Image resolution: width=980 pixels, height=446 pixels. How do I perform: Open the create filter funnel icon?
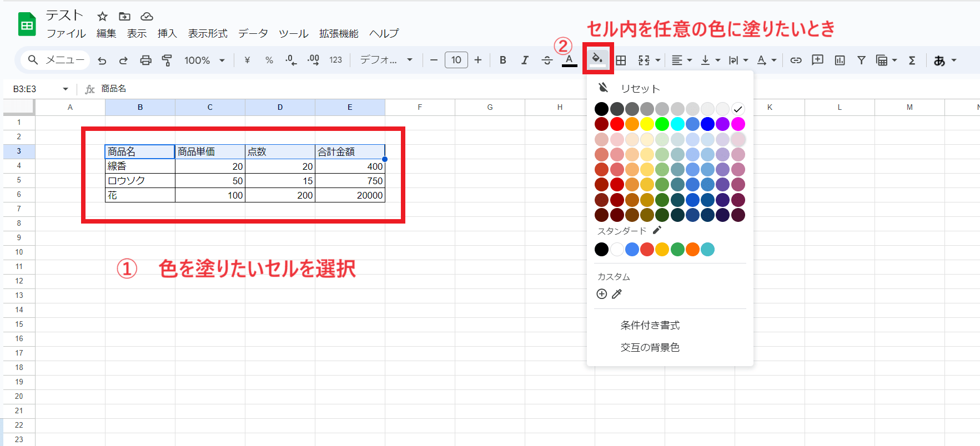(x=861, y=60)
